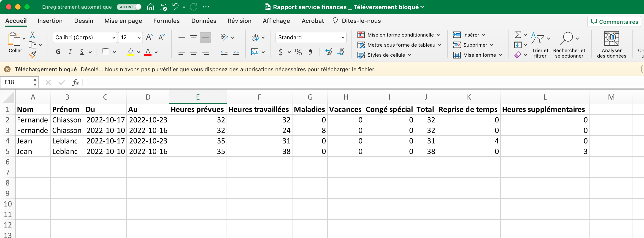Switch to the Mise en page tab
The image size is (644, 238).
coord(123,21)
